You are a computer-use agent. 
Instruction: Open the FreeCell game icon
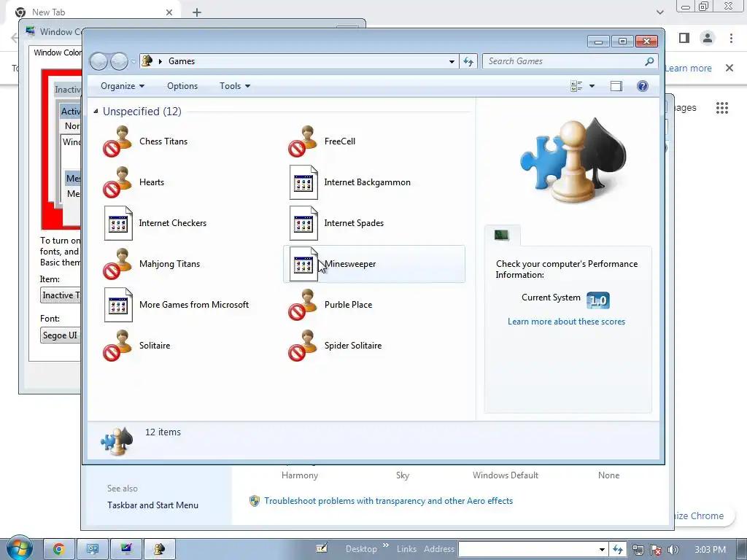click(x=303, y=141)
